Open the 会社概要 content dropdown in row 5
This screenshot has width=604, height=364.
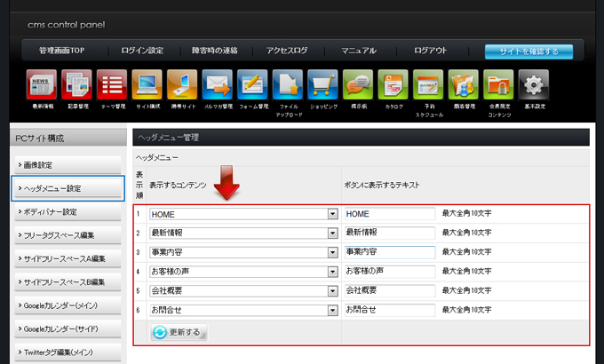[x=333, y=290]
